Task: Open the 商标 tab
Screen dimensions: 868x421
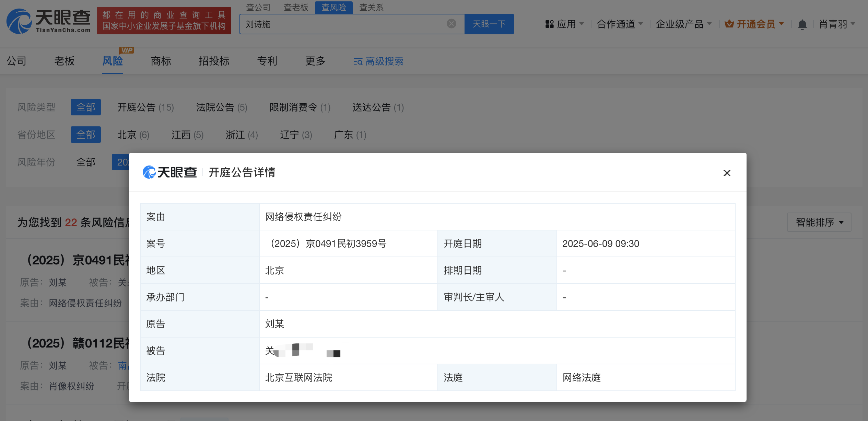Action: pos(161,61)
